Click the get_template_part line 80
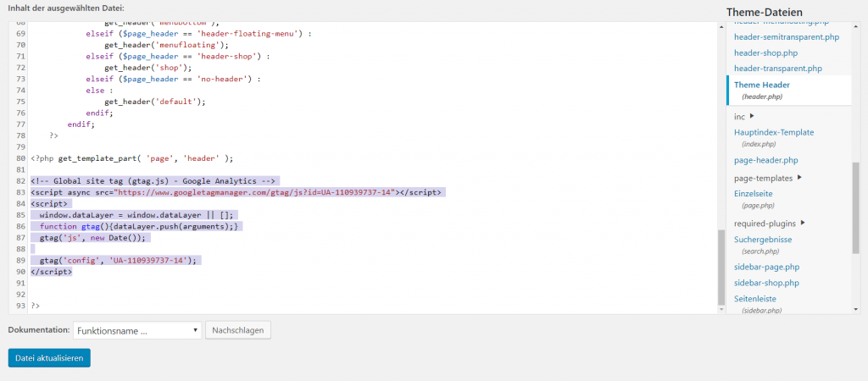 (132, 158)
